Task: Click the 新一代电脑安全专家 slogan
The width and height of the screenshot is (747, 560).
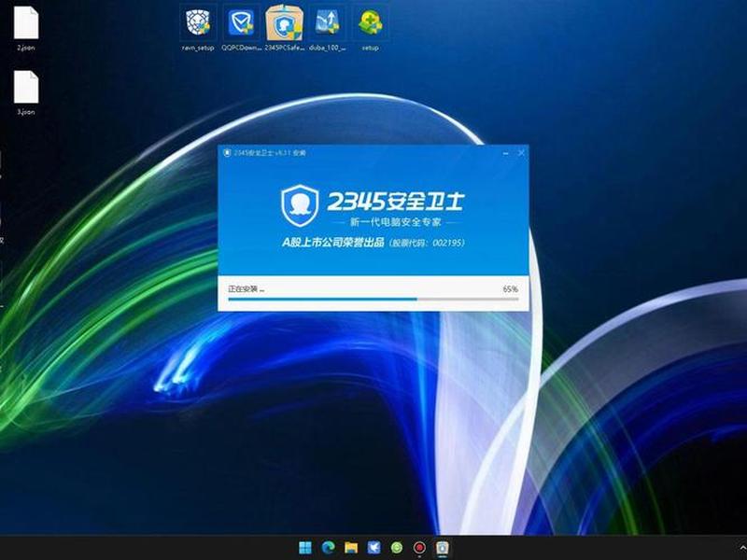Action: [x=396, y=222]
